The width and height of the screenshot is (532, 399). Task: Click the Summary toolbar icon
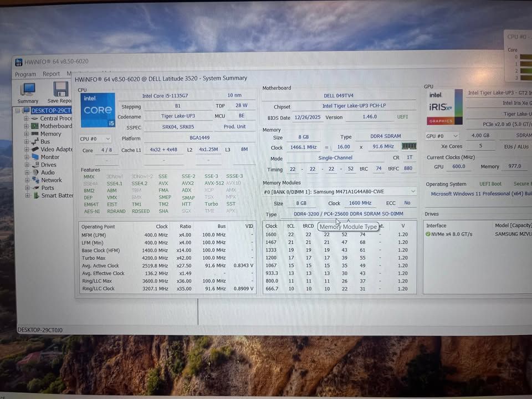(28, 90)
